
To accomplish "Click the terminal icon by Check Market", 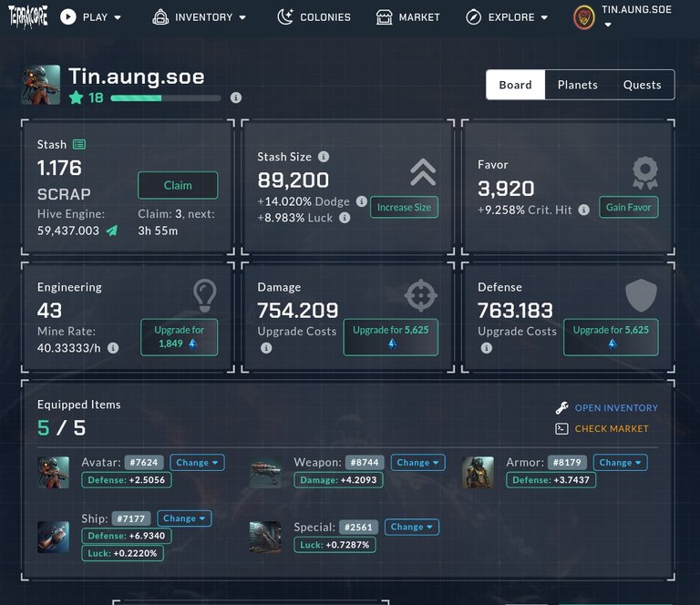I will 561,429.
